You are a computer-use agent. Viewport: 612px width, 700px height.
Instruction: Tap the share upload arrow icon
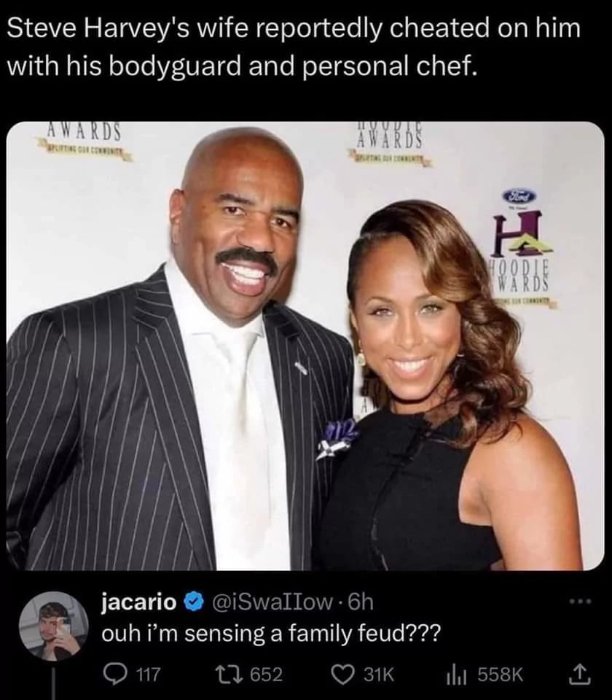pos(581,674)
